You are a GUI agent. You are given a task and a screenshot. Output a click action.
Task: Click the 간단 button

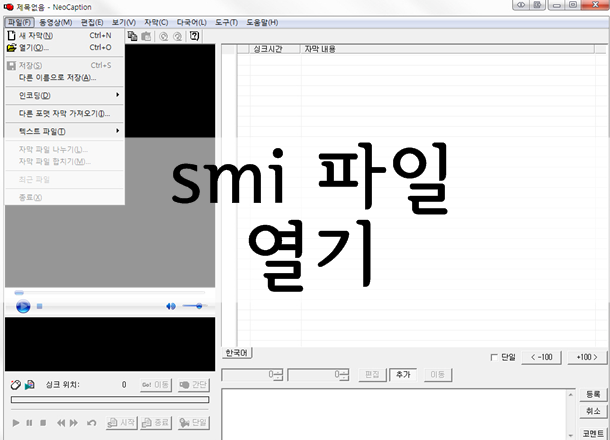pyautogui.click(x=193, y=385)
